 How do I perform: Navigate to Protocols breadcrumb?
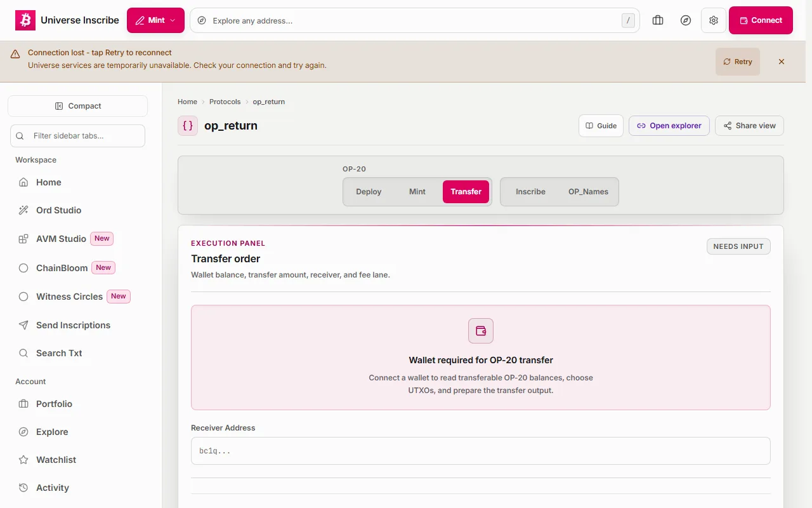point(225,102)
